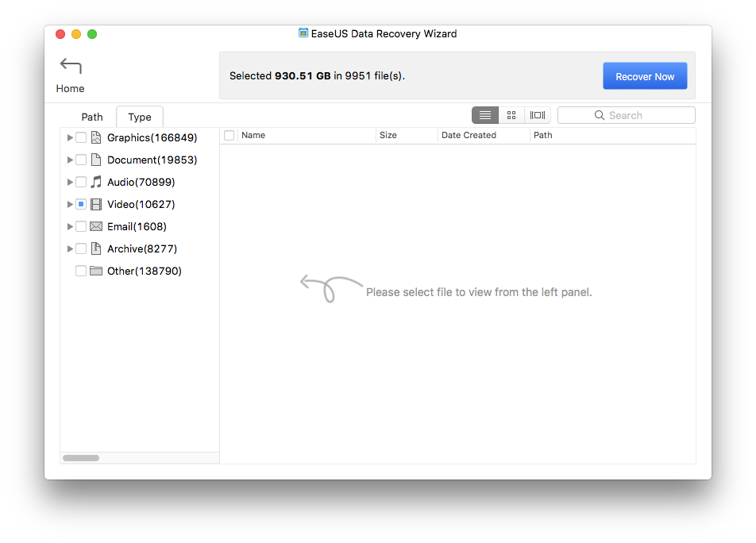
Task: Click the Recover Now button
Action: tap(645, 76)
